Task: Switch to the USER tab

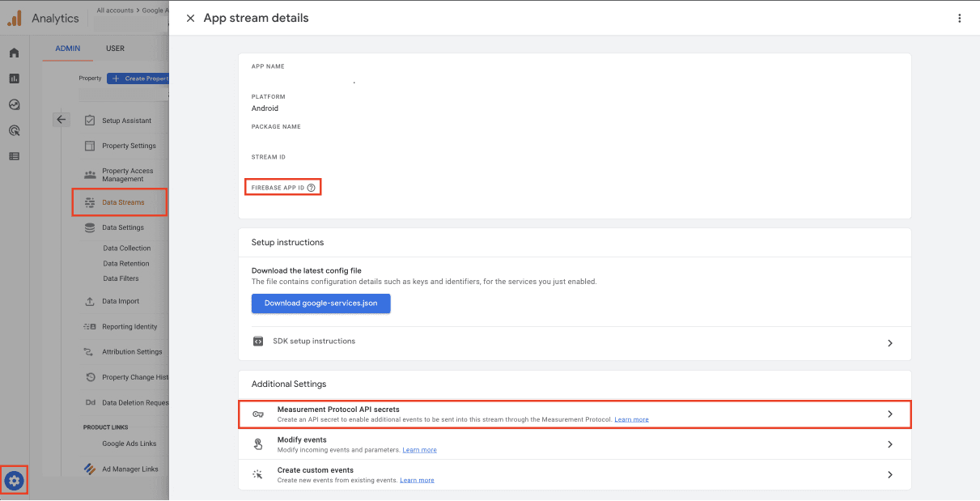Action: point(115,48)
